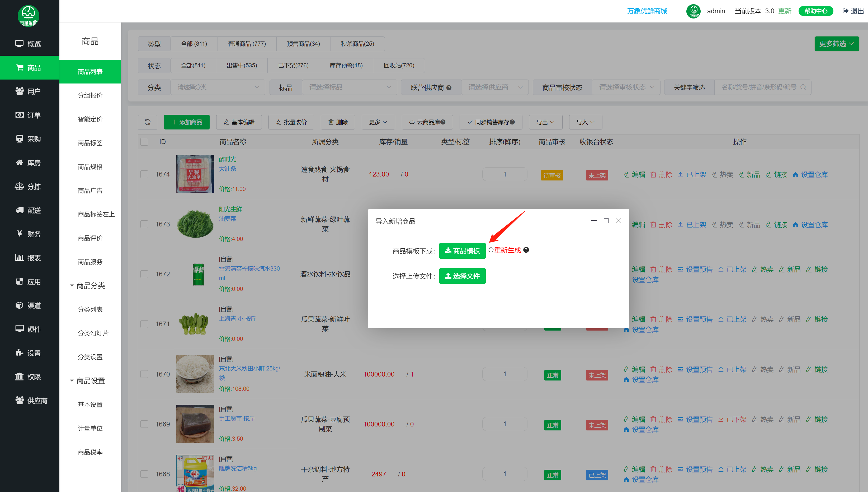Check the box for product 1673
This screenshot has width=868, height=492.
point(144,224)
